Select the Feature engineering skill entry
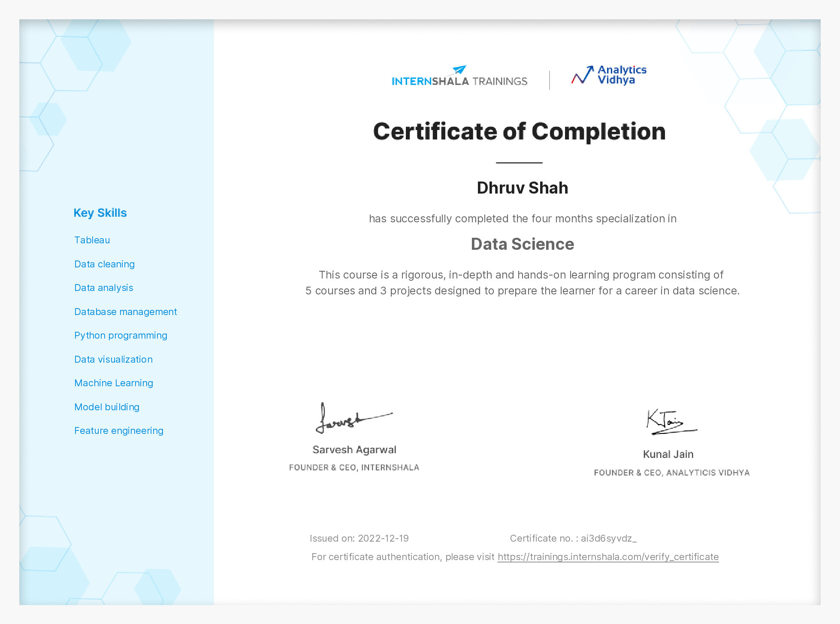Screen dimensions: 840x624 pos(118,430)
